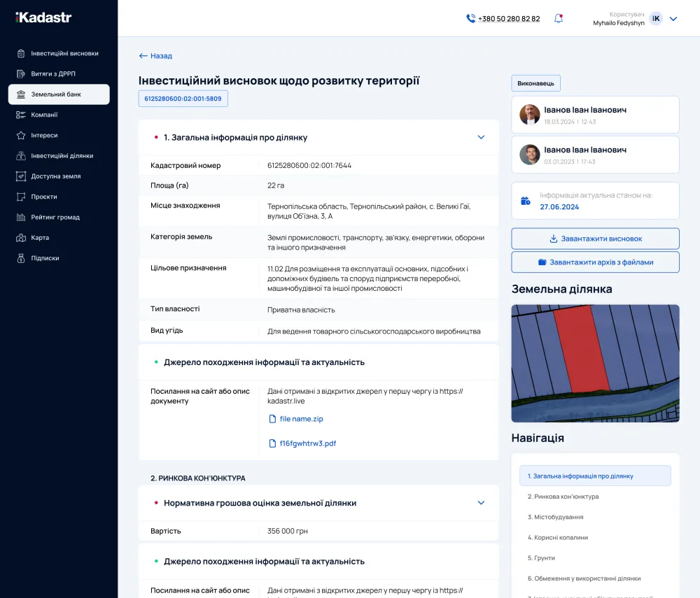The width and height of the screenshot is (700, 598).
Task: Click the Інтереси star icon
Action: click(x=21, y=135)
